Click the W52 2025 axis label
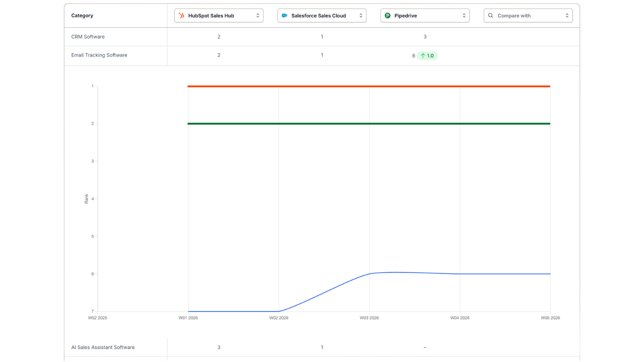This screenshot has height=362, width=644. click(x=97, y=318)
